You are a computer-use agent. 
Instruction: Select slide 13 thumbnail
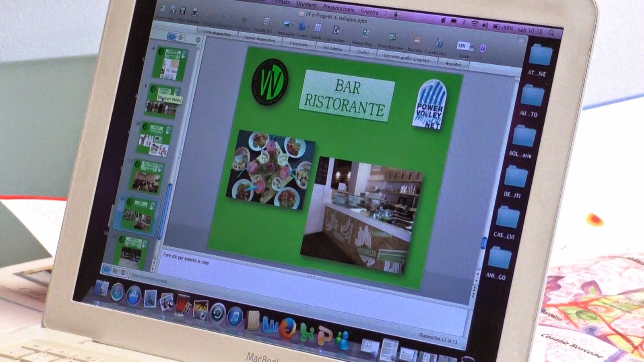point(132,251)
